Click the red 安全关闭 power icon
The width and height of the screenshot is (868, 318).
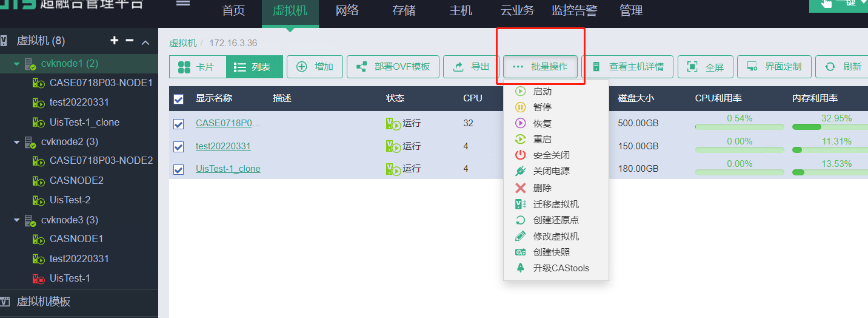point(520,155)
